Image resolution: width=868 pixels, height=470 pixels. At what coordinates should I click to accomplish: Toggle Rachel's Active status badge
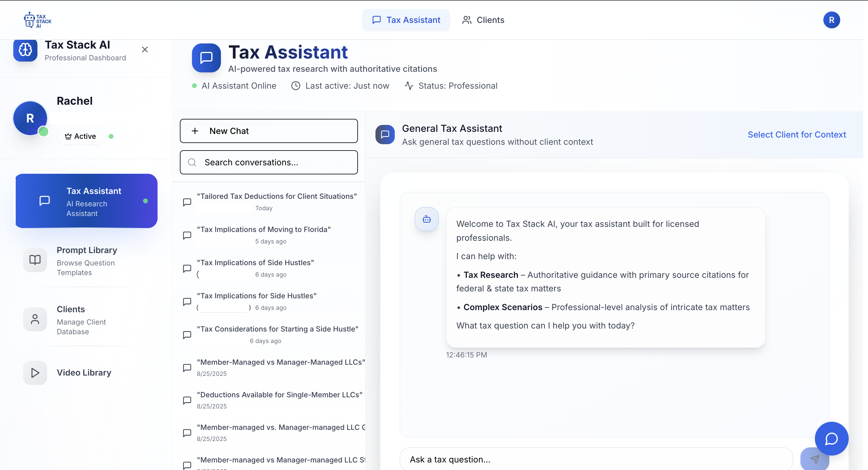80,136
